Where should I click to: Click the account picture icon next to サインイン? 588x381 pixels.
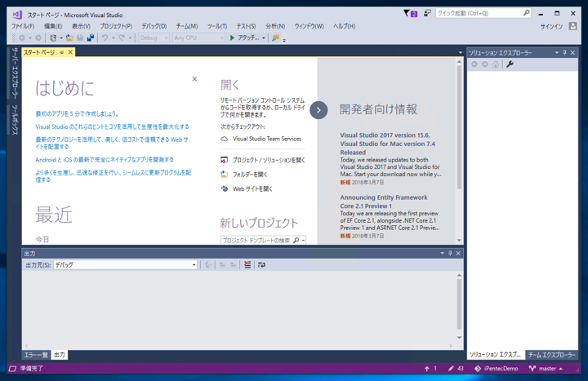(x=572, y=26)
